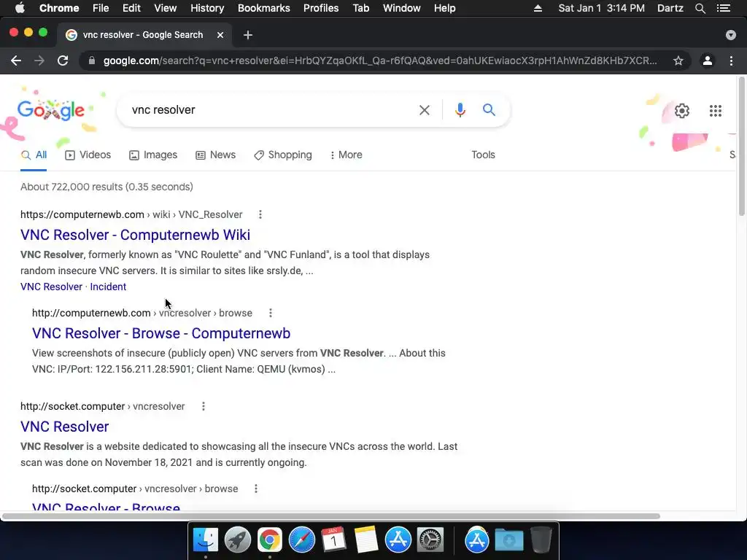Open Spotlight search in menu bar

pyautogui.click(x=700, y=8)
